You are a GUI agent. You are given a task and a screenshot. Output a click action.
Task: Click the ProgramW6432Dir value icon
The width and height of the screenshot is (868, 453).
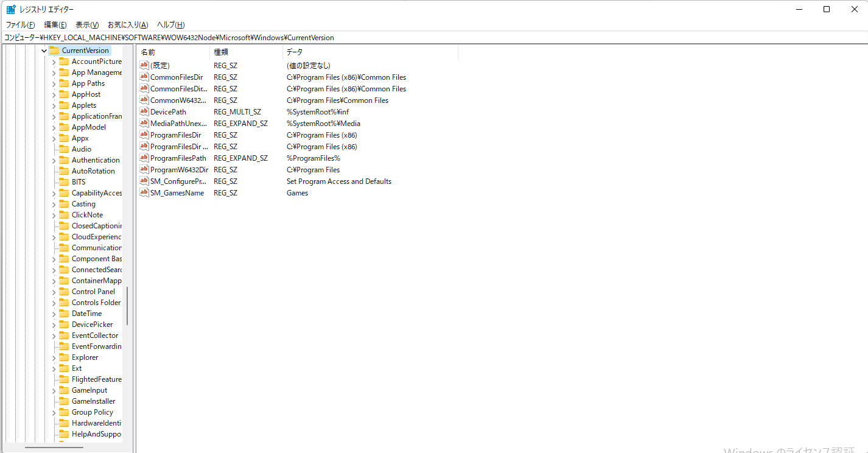point(144,169)
